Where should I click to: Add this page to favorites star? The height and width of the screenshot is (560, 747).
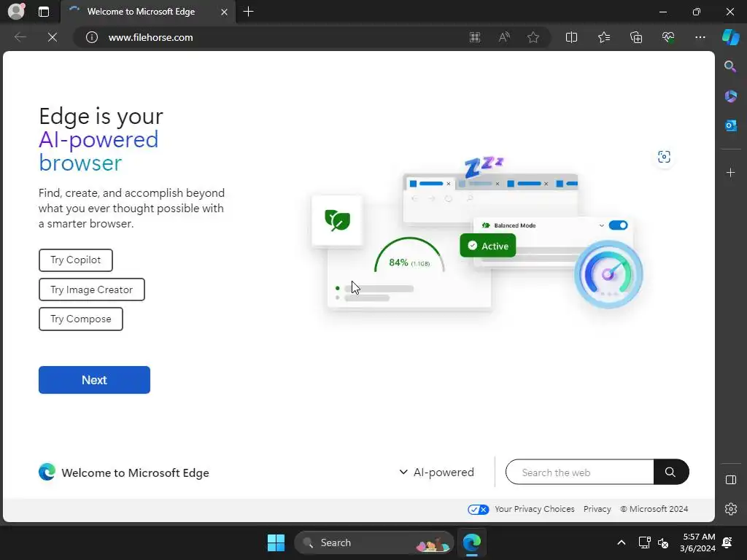[533, 37]
